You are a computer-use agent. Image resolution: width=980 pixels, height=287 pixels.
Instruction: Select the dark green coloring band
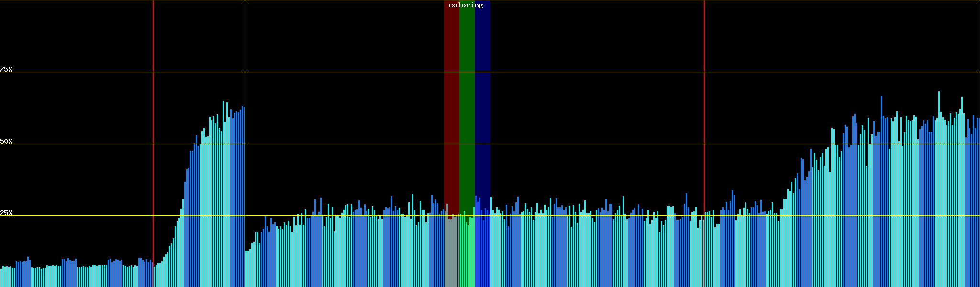coord(467,96)
